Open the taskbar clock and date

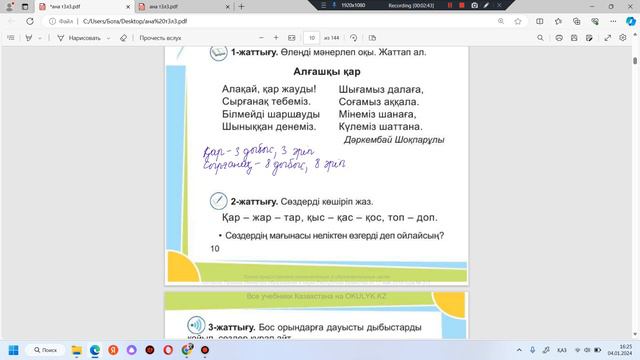[620, 350]
